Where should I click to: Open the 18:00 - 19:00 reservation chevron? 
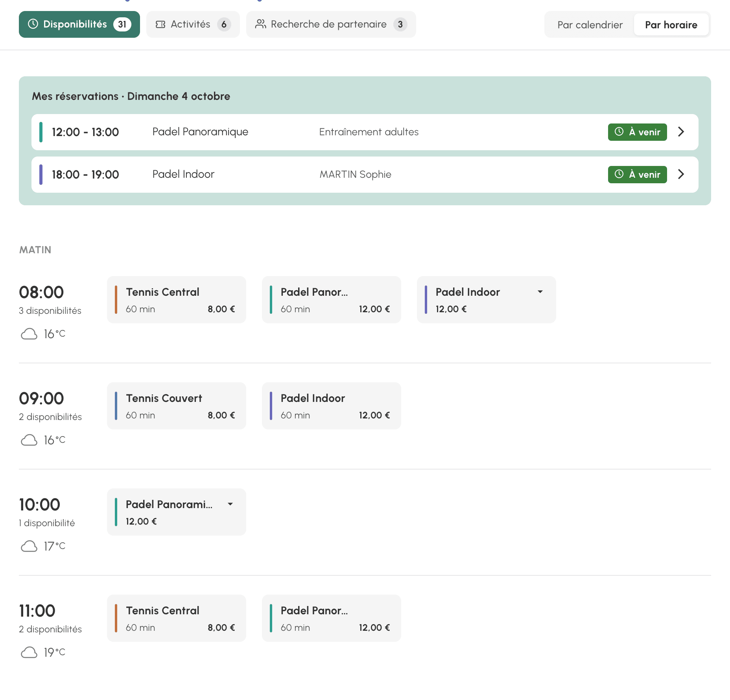681,174
